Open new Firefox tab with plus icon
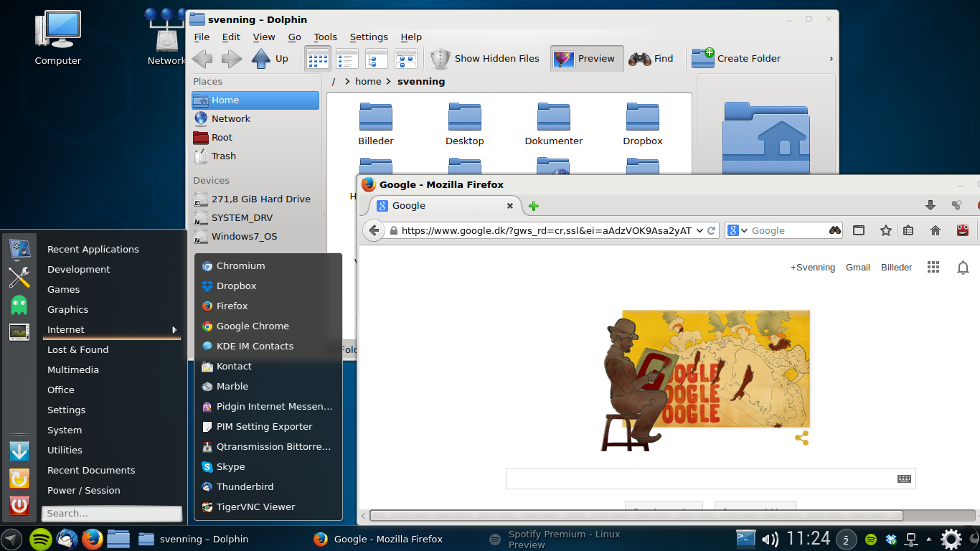The height and width of the screenshot is (551, 980). [533, 206]
